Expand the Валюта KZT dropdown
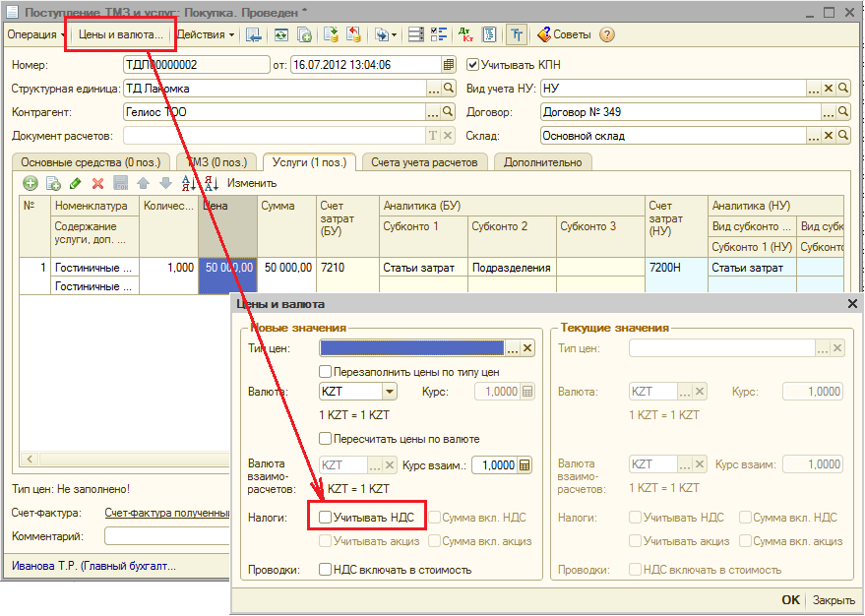Viewport: 865px width, 616px height. pyautogui.click(x=390, y=392)
